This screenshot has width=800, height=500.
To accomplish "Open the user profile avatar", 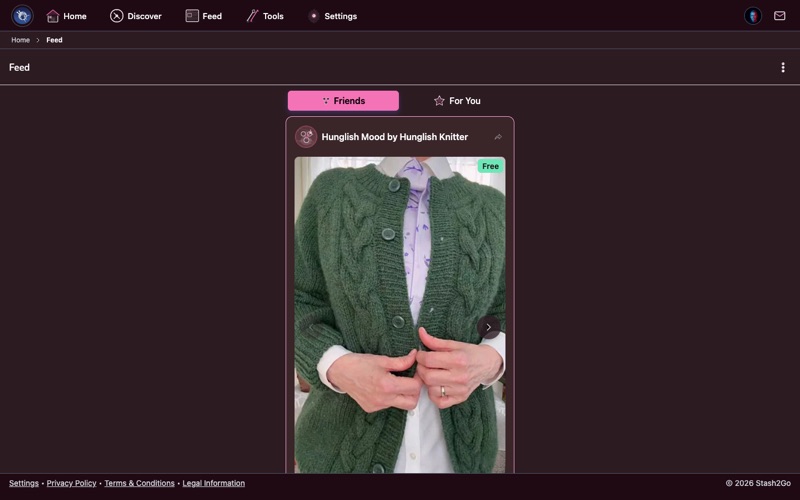I will click(x=753, y=16).
